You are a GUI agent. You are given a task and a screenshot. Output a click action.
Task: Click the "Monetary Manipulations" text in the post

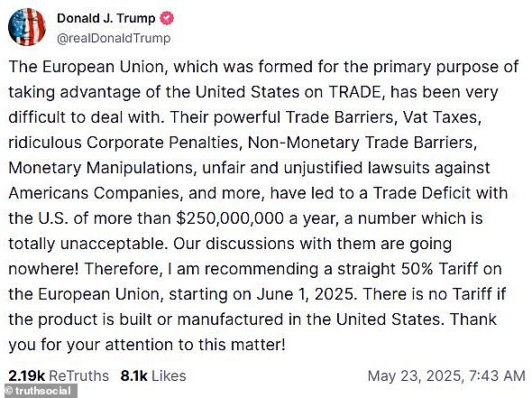101,168
